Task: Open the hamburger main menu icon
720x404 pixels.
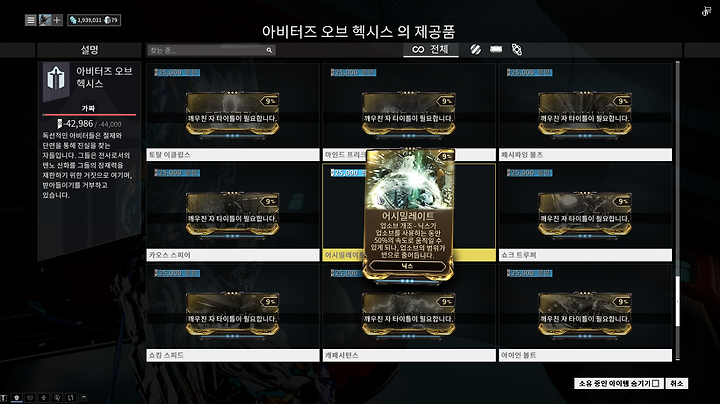Action: coord(30,20)
